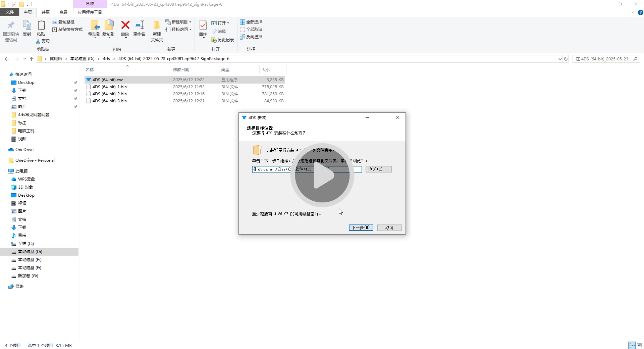Click the Properties (属性) checkmark icon

coord(203,25)
